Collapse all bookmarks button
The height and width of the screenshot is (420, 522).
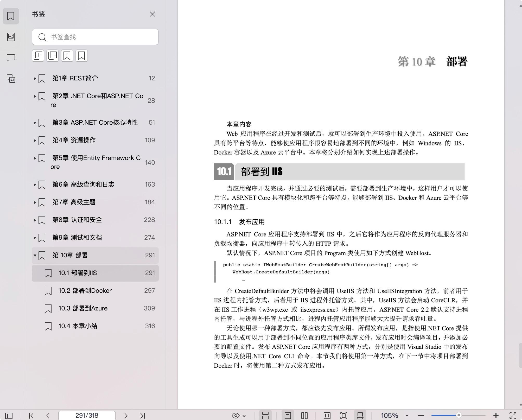(53, 56)
